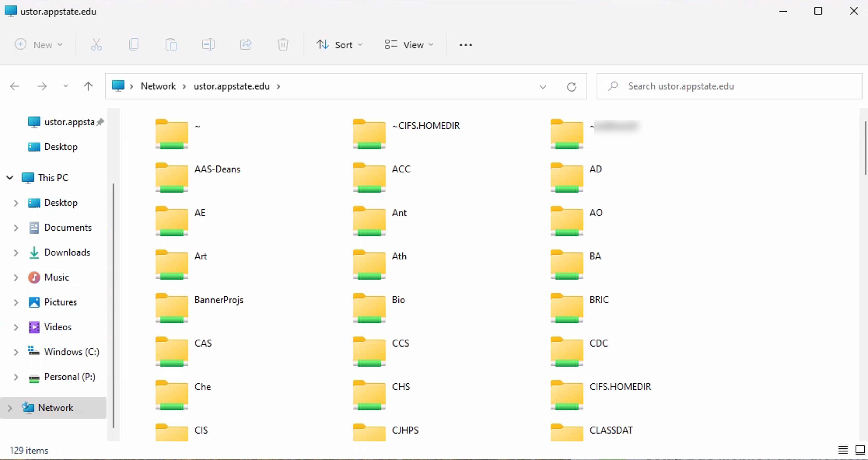Expand the Music tree node
This screenshot has width=868, height=460.
point(16,278)
